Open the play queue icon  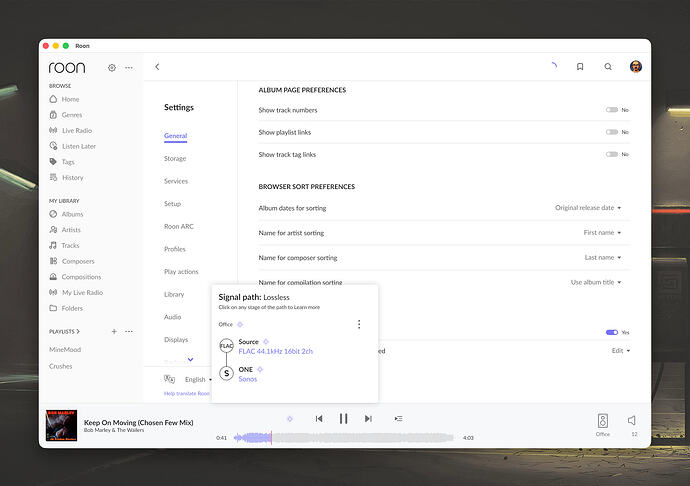tap(398, 419)
